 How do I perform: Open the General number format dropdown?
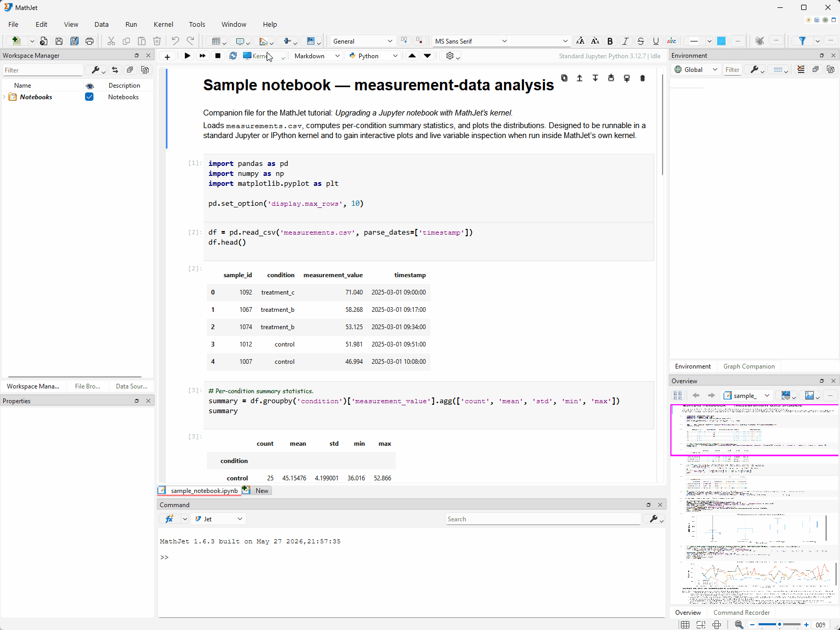coord(362,41)
